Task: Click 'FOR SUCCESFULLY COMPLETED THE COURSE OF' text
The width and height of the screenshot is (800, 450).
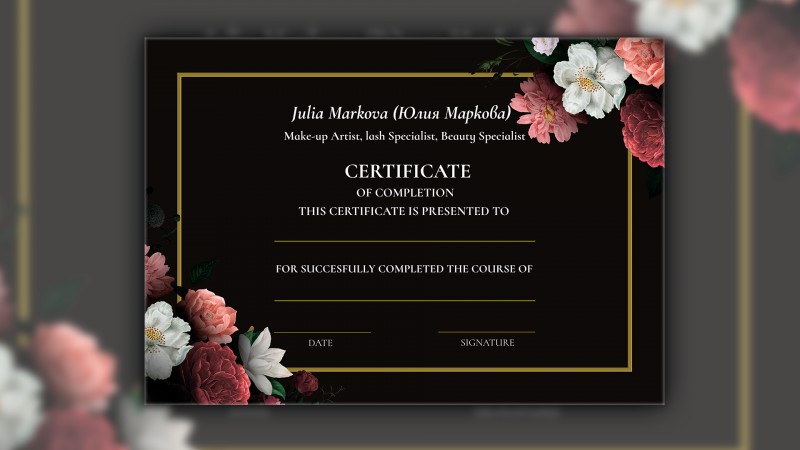Action: (404, 269)
